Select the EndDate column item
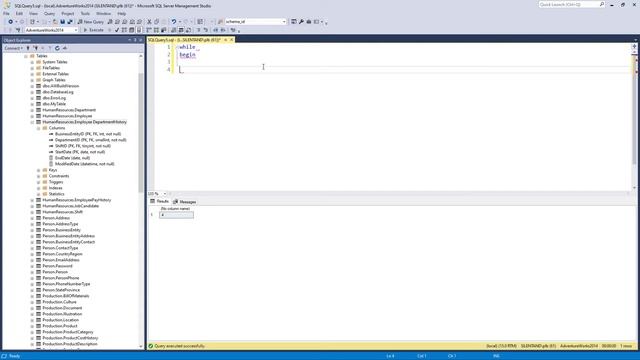 (72, 158)
